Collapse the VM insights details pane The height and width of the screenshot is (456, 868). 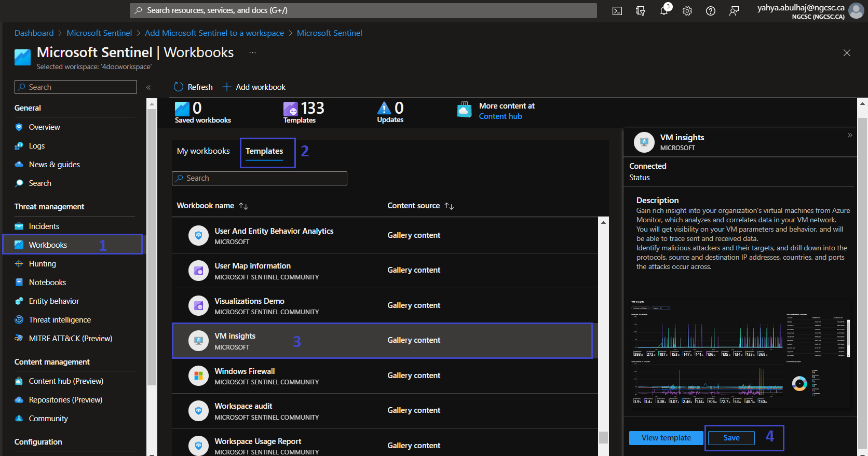[x=850, y=136]
